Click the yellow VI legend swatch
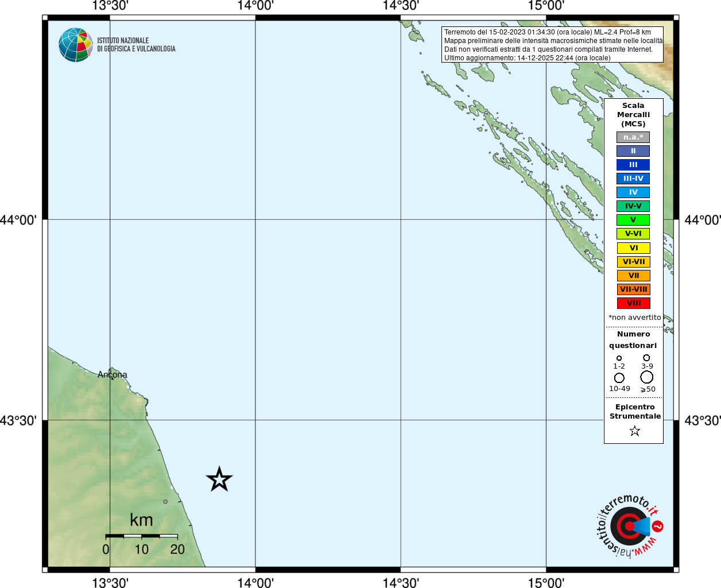Viewport: 721px width, 588px height. [x=634, y=248]
